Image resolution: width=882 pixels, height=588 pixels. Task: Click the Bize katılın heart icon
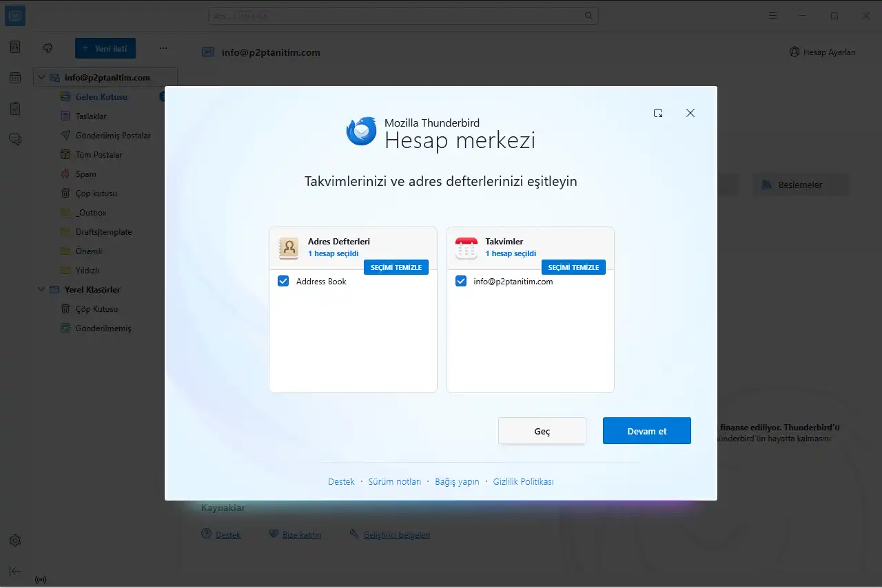tap(273, 534)
